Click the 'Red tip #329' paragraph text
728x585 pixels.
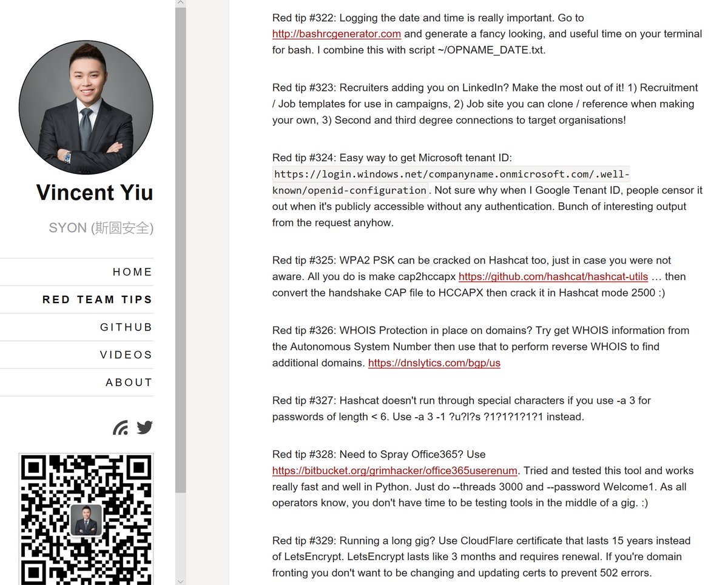tap(482, 557)
